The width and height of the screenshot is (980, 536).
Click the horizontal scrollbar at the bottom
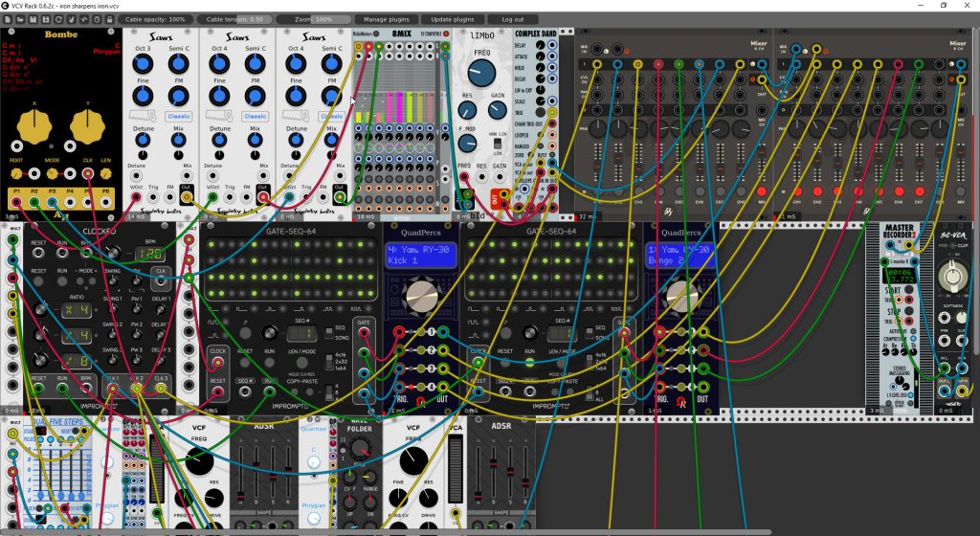click(x=386, y=532)
